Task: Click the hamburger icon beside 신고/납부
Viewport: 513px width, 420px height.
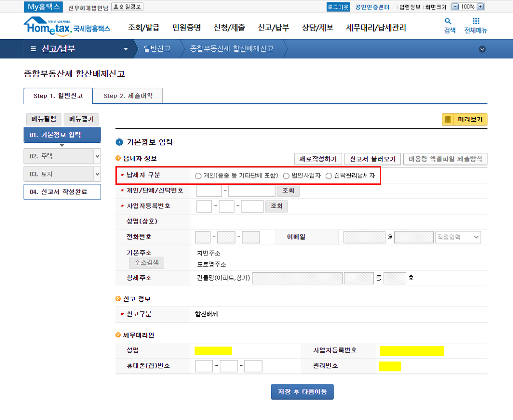Action: 33,49
